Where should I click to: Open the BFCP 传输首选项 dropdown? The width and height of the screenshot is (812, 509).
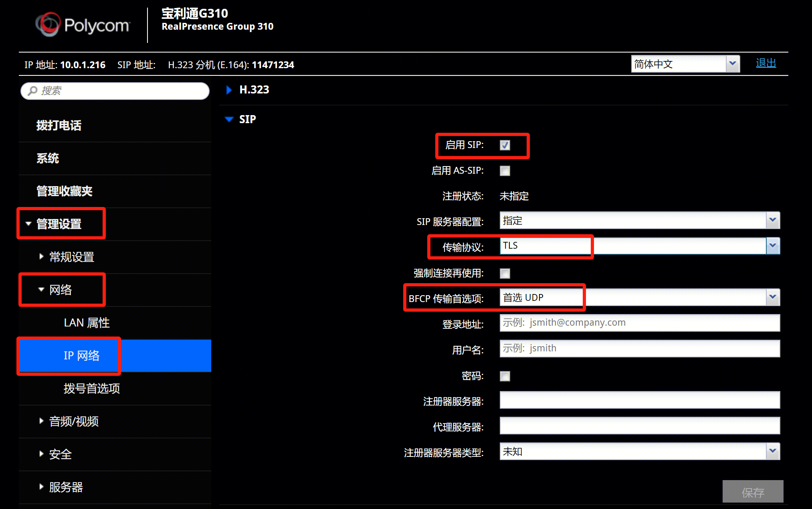click(772, 297)
